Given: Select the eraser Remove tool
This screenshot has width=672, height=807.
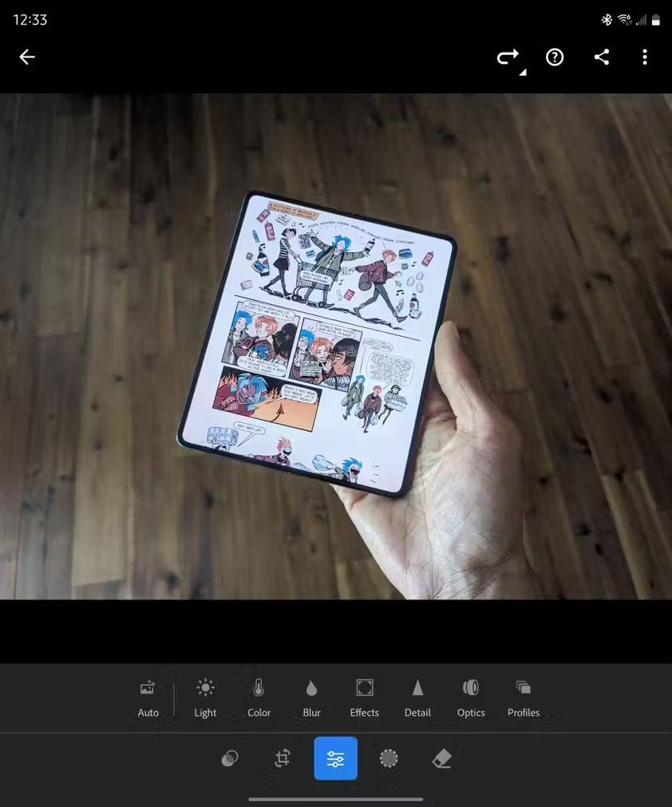Looking at the screenshot, I should point(442,758).
